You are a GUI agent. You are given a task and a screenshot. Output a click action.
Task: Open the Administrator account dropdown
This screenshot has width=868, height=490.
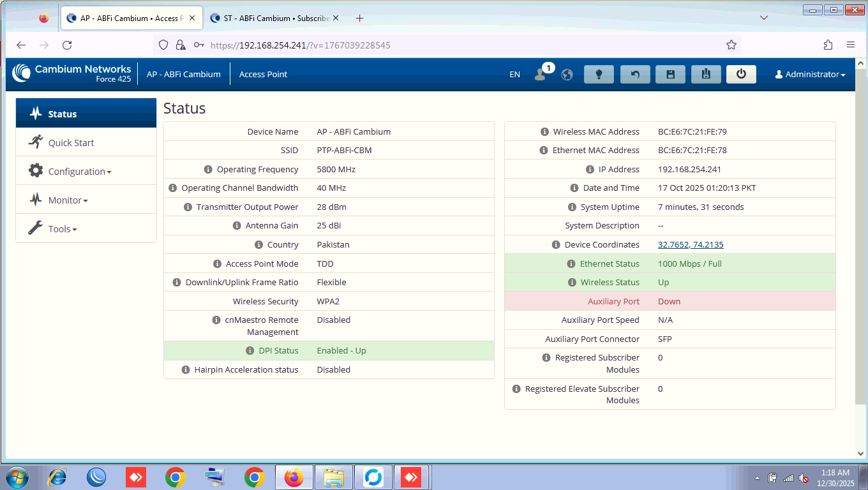pos(810,74)
